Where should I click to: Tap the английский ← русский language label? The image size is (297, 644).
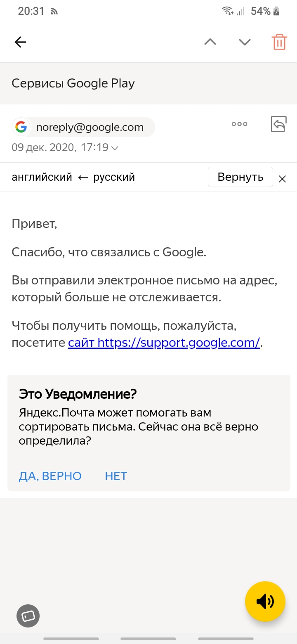pyautogui.click(x=73, y=177)
